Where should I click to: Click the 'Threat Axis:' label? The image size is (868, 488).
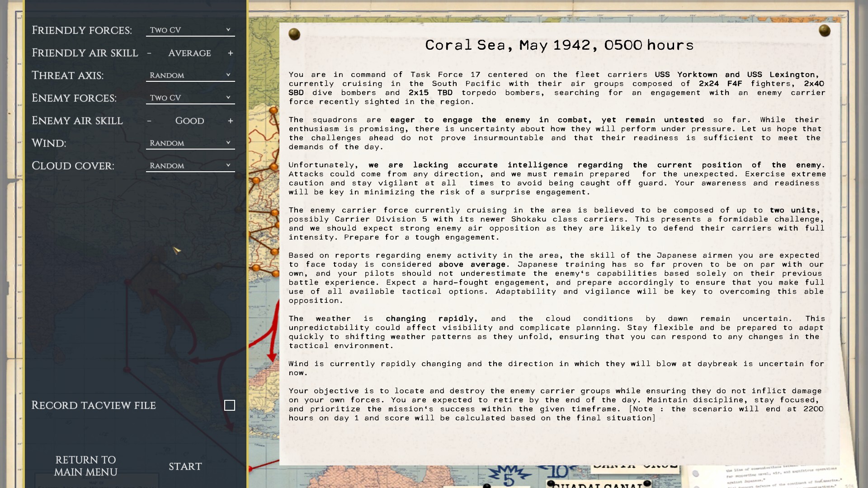[68, 75]
